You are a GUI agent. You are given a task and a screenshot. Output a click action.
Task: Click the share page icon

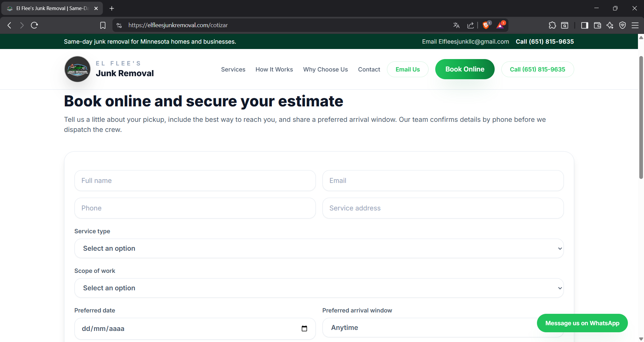tap(470, 25)
